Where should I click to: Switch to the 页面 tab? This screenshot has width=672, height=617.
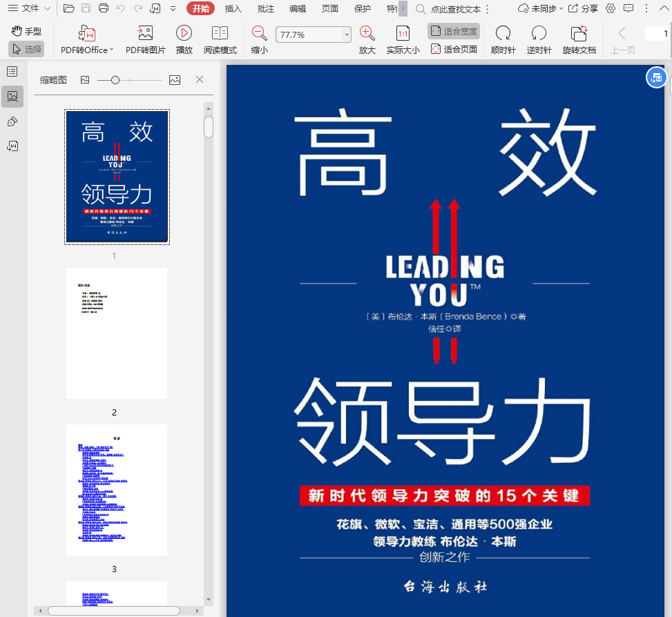[x=330, y=8]
